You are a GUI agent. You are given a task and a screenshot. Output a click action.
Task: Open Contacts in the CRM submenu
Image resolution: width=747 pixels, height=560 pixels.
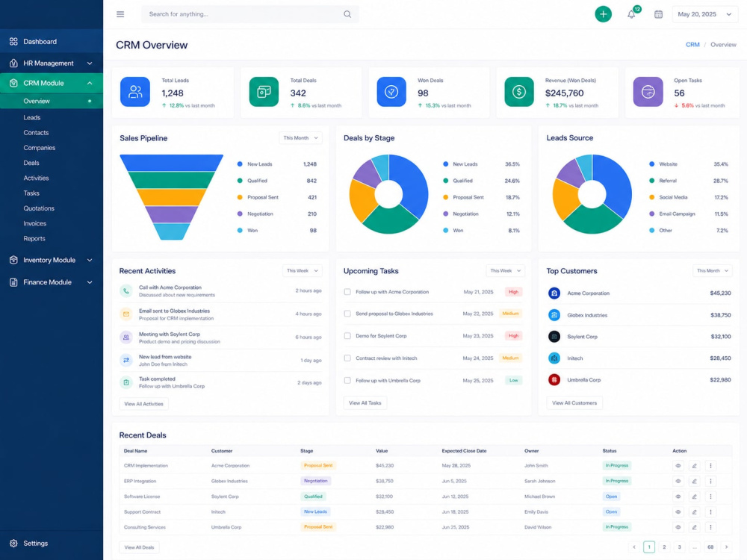coord(36,133)
